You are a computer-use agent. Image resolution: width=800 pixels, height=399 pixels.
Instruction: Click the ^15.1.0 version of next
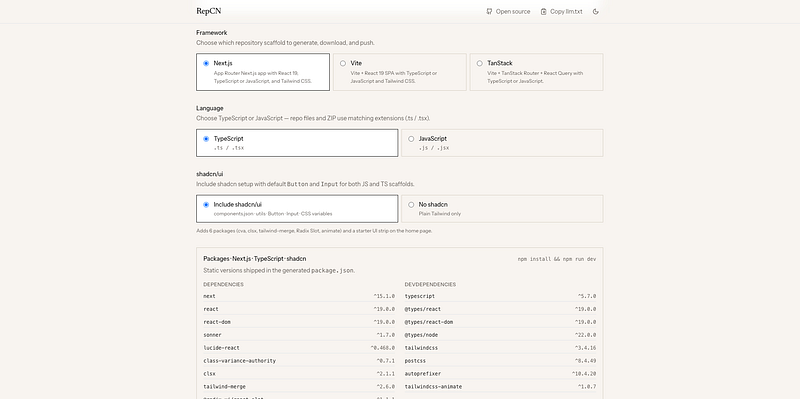tap(384, 296)
